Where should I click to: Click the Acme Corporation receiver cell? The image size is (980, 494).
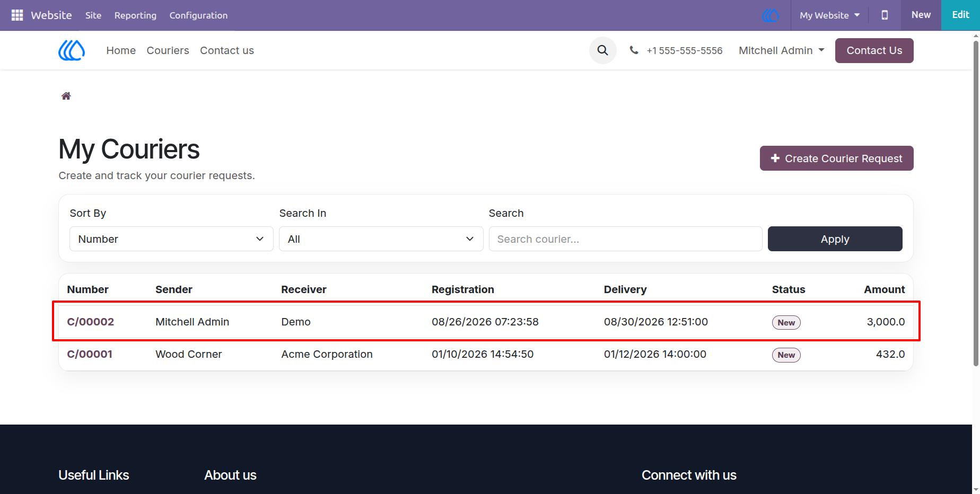[327, 354]
